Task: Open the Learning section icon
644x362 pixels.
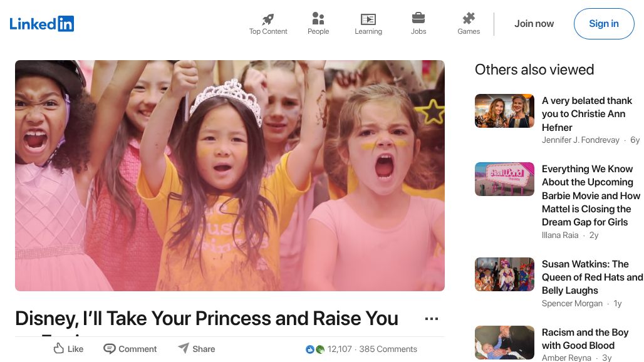Action: pos(368,19)
